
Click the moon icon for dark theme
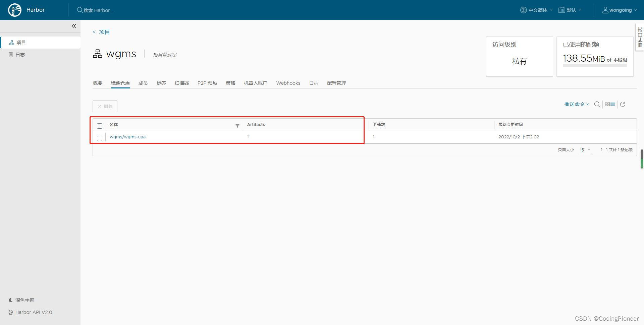pyautogui.click(x=11, y=300)
